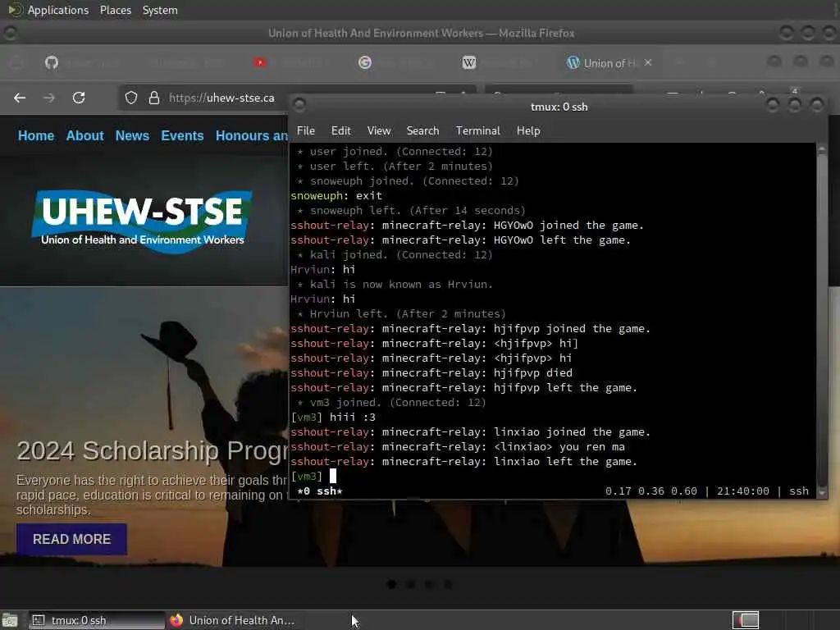
Task: Click the 'hjifpvp died' relay line
Action: (431, 372)
